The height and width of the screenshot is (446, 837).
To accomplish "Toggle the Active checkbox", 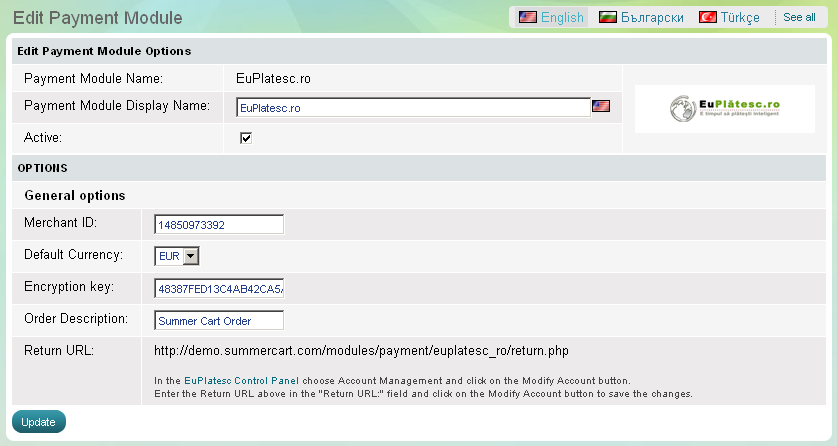I will point(246,138).
